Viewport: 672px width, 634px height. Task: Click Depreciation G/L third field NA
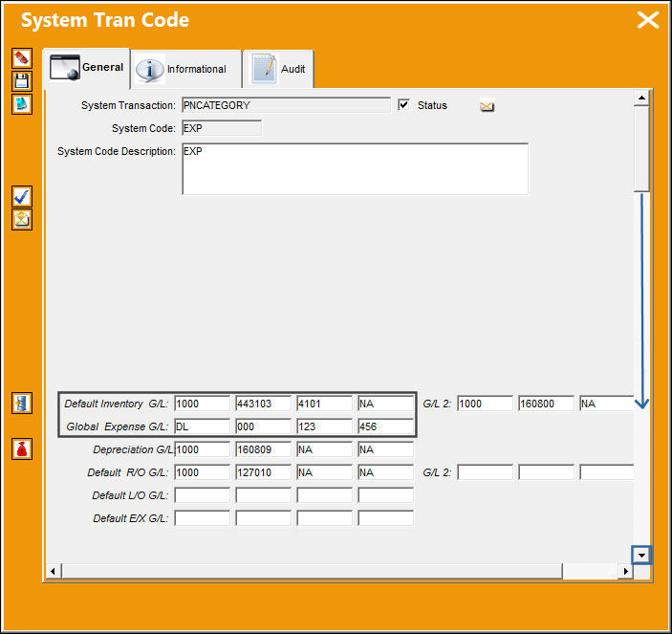point(325,449)
